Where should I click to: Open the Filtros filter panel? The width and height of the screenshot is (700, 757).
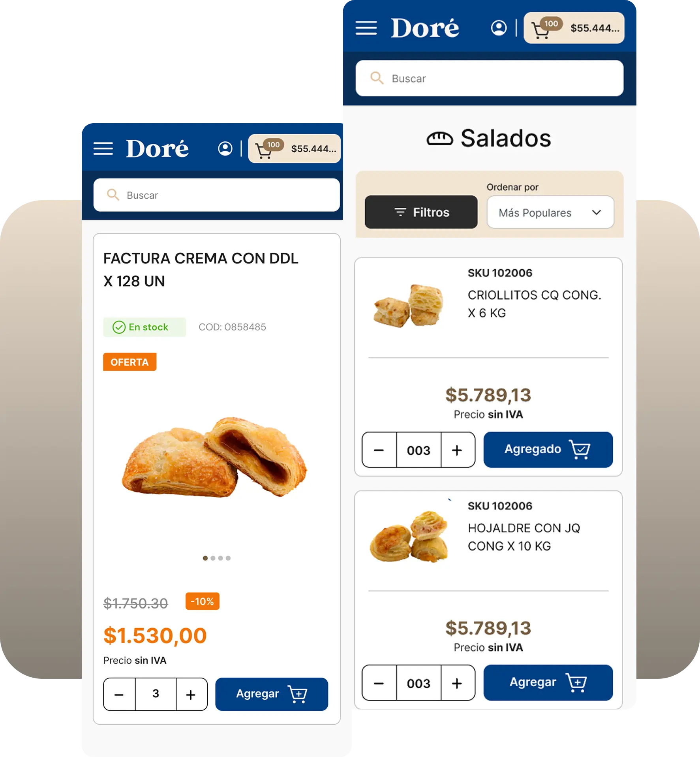421,212
